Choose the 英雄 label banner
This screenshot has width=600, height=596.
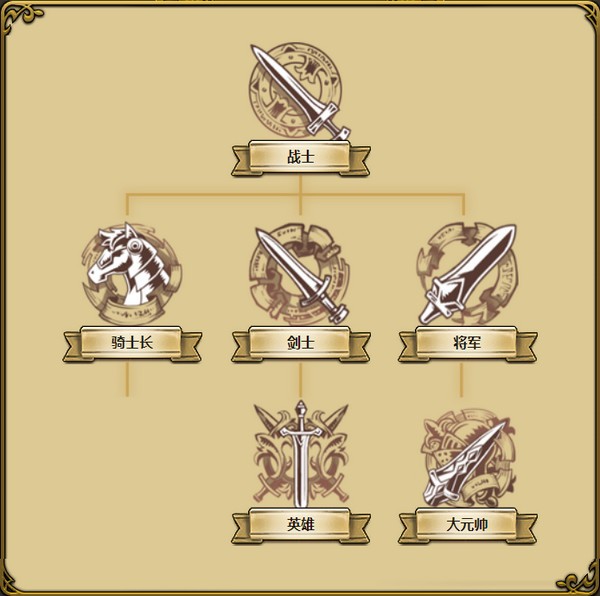(301, 525)
